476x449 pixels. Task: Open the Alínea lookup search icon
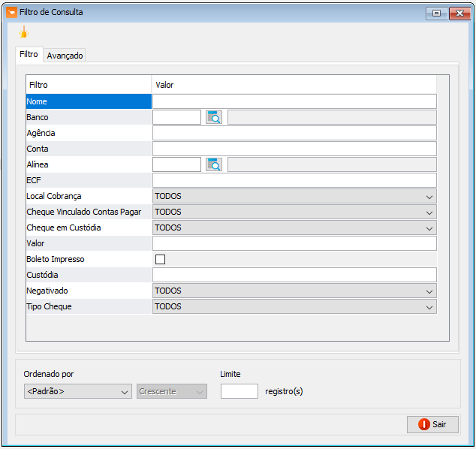214,164
